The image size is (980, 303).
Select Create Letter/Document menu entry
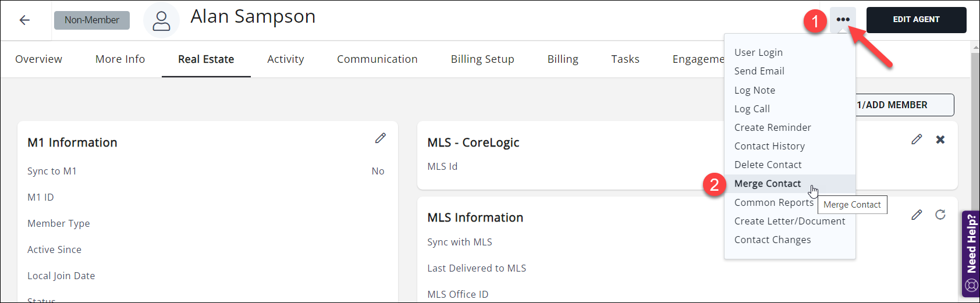pos(790,221)
